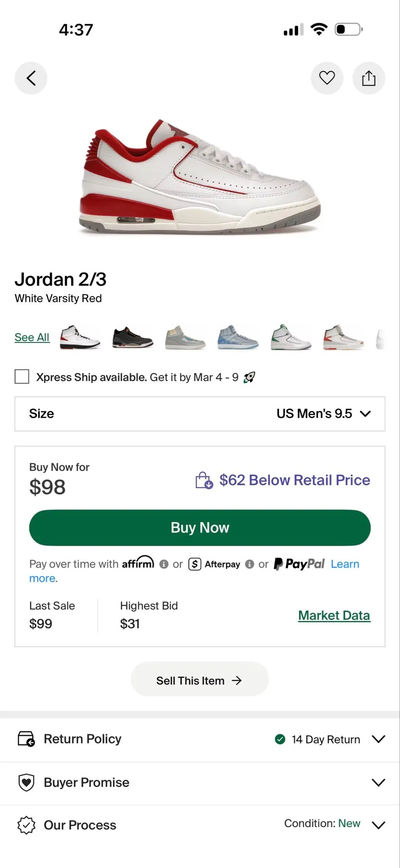Tap the Affirm info icon
Image resolution: width=400 pixels, height=868 pixels.
[164, 564]
